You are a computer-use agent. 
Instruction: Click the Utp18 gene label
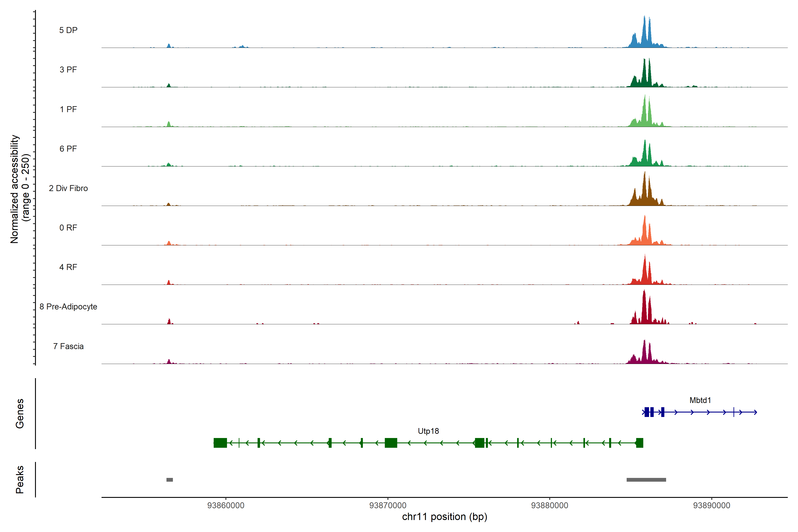pyautogui.click(x=428, y=431)
